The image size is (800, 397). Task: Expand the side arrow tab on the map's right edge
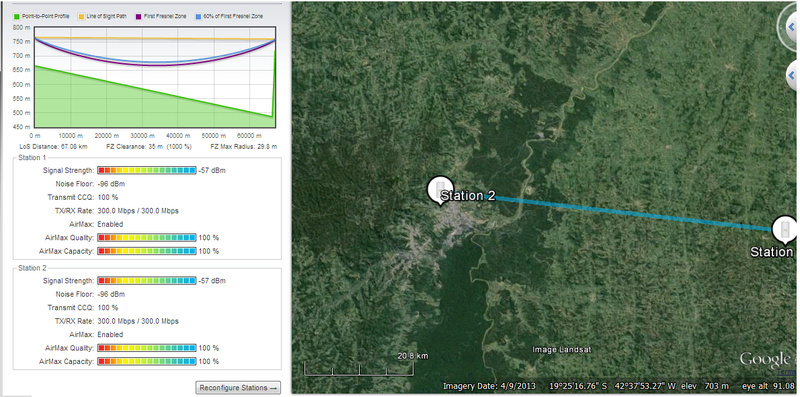792,76
